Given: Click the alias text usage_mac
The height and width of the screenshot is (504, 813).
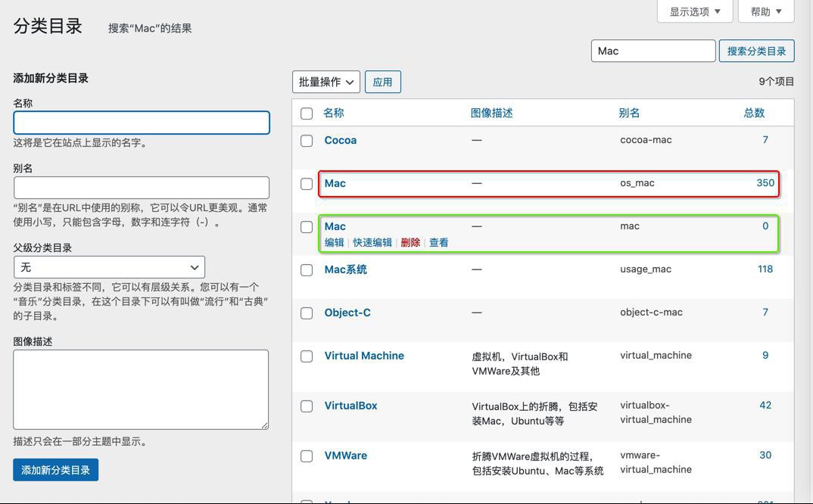Looking at the screenshot, I should point(646,269).
